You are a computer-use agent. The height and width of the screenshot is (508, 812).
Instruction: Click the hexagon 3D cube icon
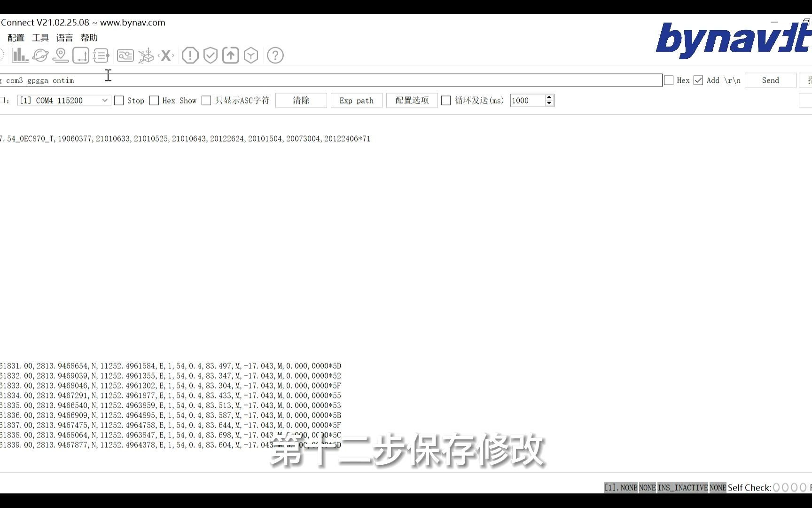(251, 56)
